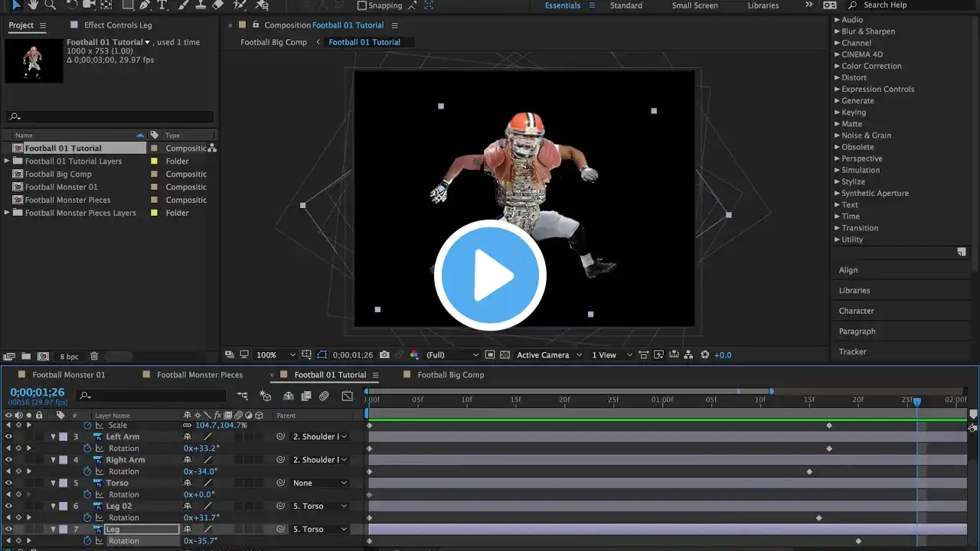Open the Character panel

click(856, 311)
